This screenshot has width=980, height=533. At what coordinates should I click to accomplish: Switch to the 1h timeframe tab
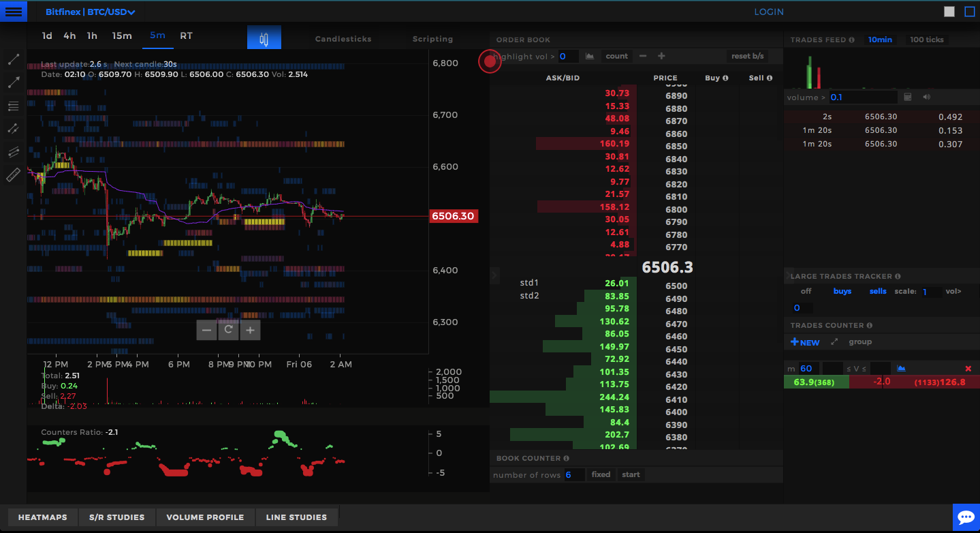92,35
